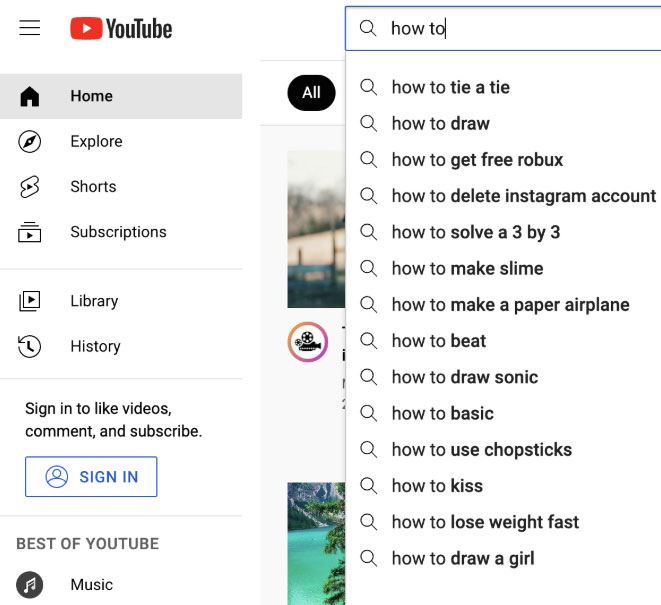The image size is (661, 605).
Task: Open Library from sidebar
Action: pyautogui.click(x=121, y=301)
